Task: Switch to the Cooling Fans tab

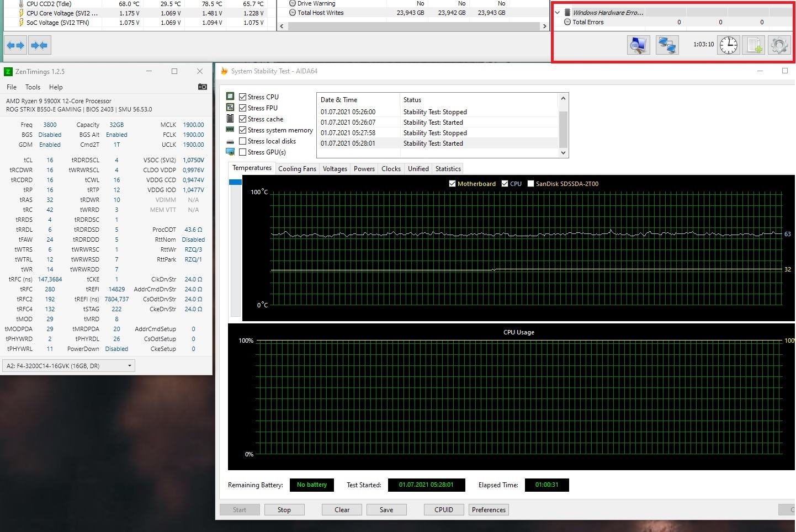Action: 297,169
